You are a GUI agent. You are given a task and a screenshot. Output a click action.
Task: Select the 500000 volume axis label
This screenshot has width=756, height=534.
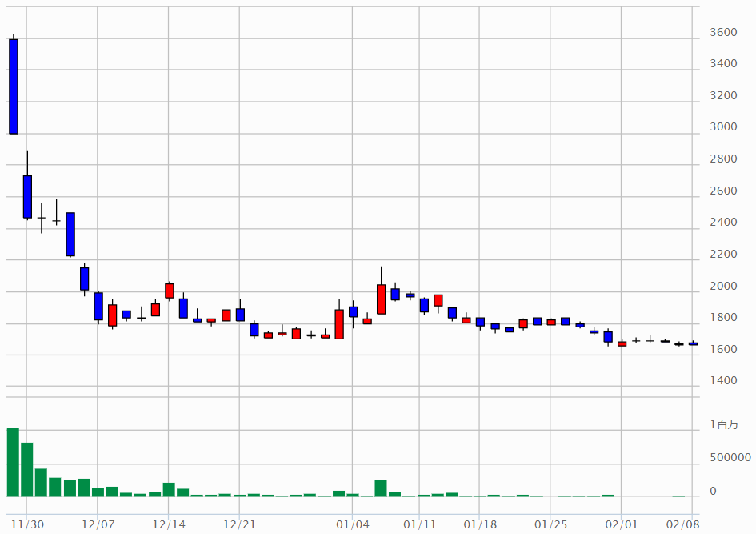click(730, 457)
